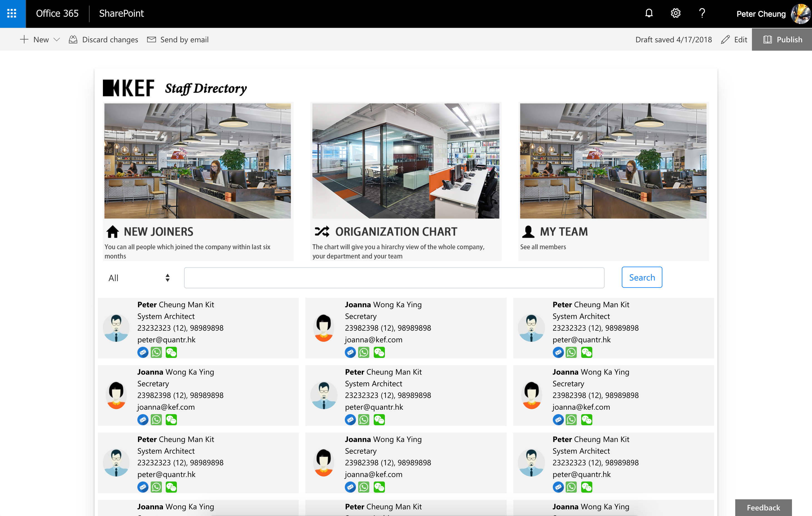This screenshot has width=812, height=516.
Task: Click the Origanization Chart description text
Action: tap(398, 251)
